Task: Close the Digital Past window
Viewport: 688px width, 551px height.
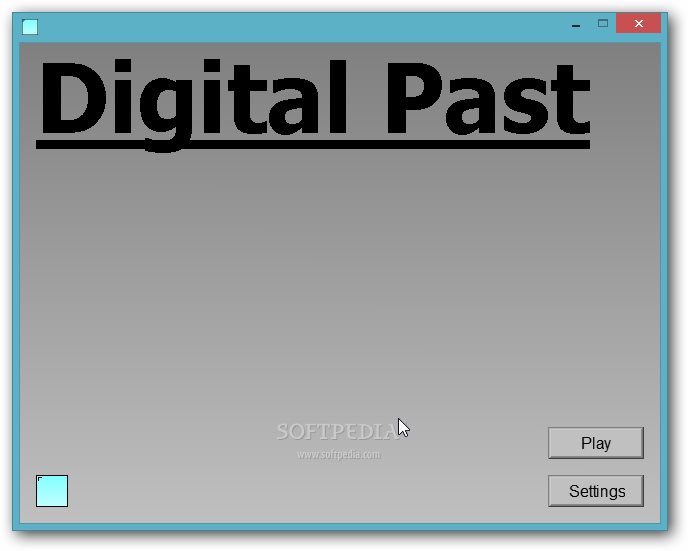Action: pyautogui.click(x=638, y=23)
